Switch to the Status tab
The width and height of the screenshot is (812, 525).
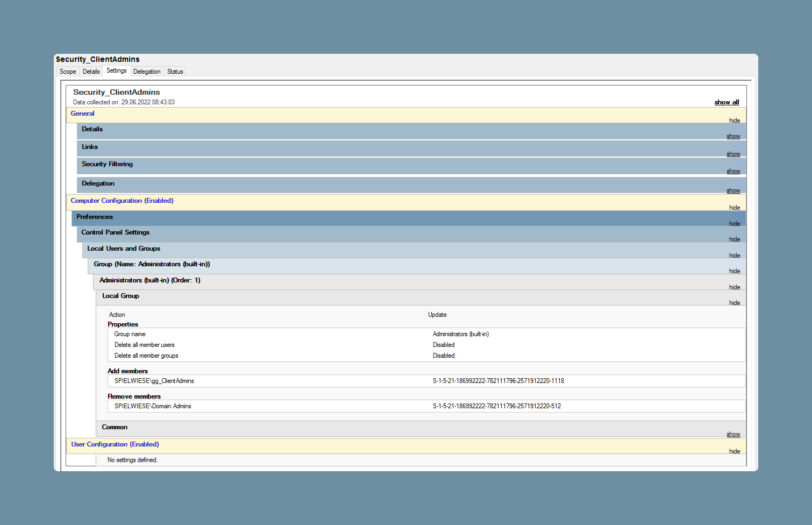coord(175,72)
